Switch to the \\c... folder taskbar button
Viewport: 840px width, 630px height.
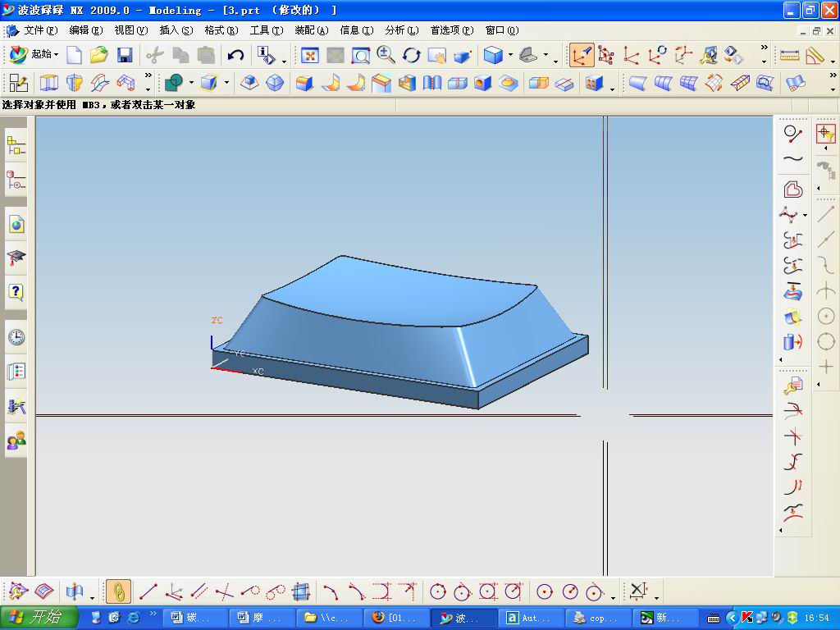point(328,618)
